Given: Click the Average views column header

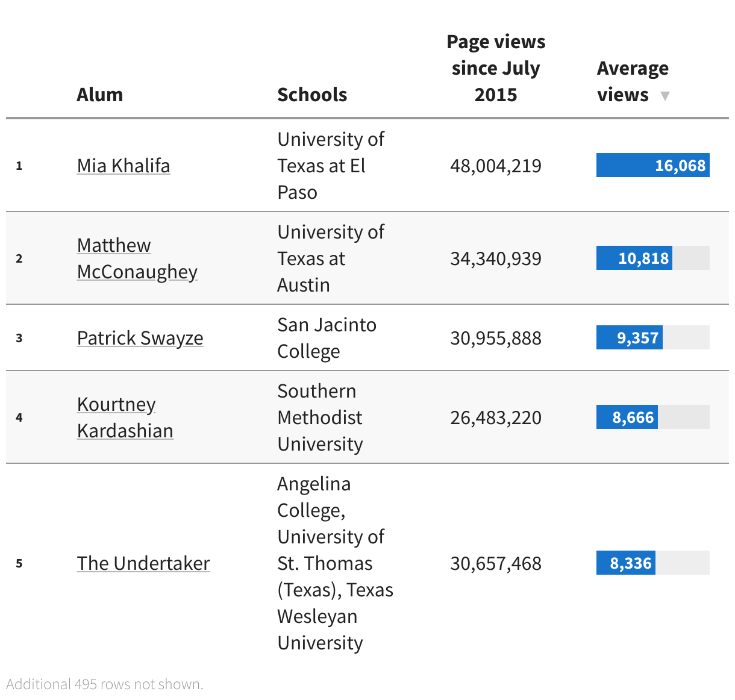Looking at the screenshot, I should [x=632, y=81].
